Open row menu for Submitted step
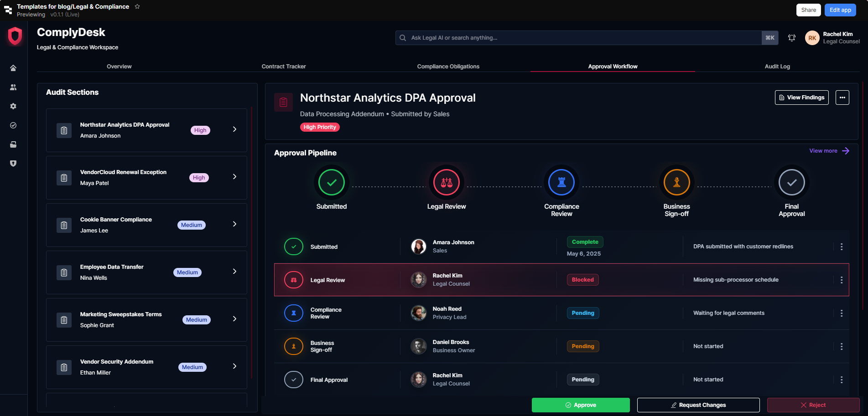The image size is (868, 416). pos(842,247)
